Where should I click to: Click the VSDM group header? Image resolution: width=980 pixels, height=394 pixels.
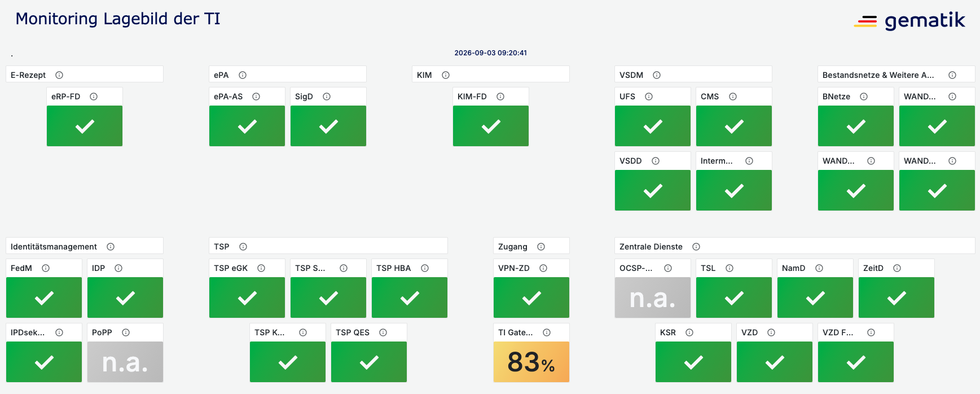[x=693, y=75]
